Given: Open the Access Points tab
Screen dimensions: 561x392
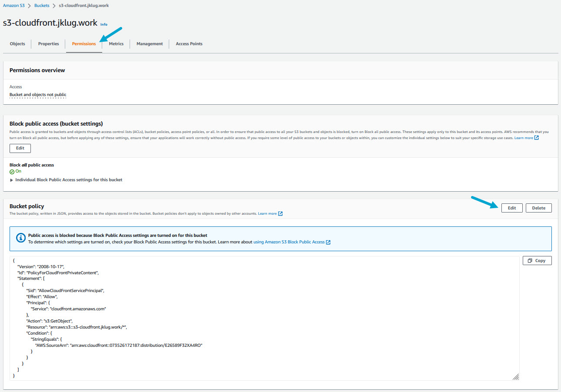Looking at the screenshot, I should tap(189, 44).
